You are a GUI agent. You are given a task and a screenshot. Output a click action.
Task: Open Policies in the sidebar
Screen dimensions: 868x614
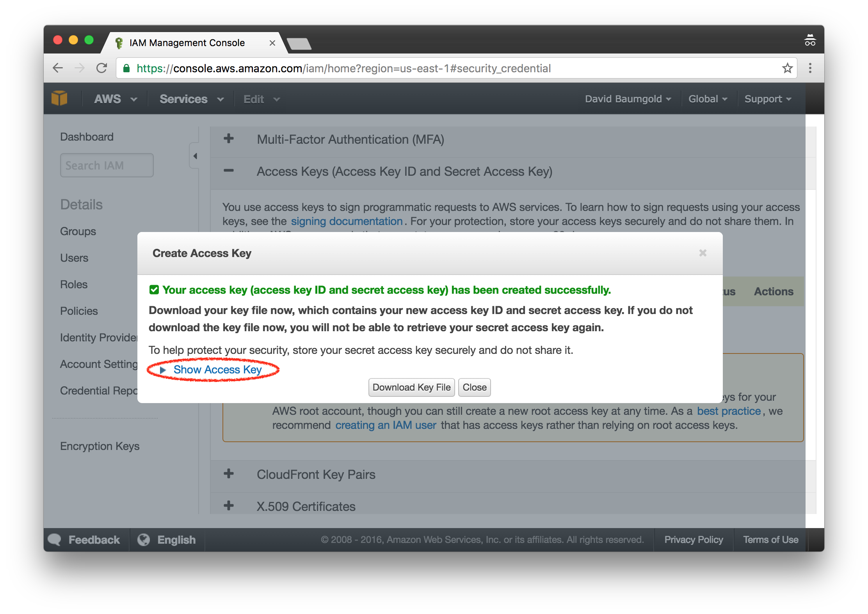(79, 311)
